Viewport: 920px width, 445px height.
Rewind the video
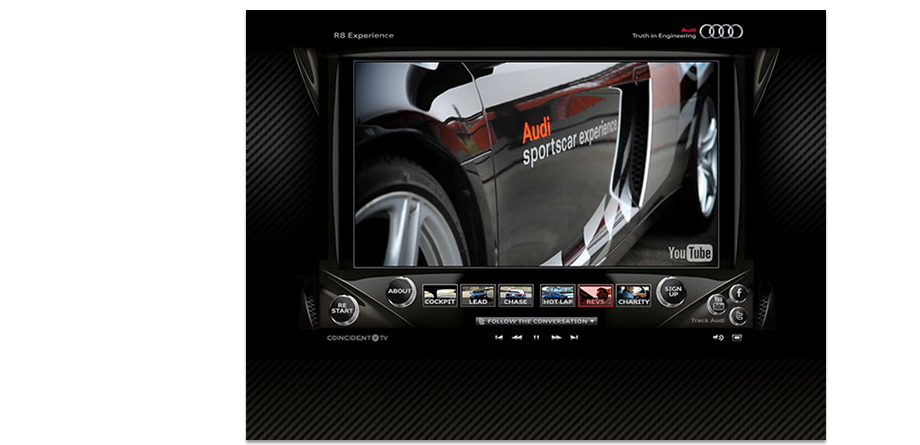517,337
